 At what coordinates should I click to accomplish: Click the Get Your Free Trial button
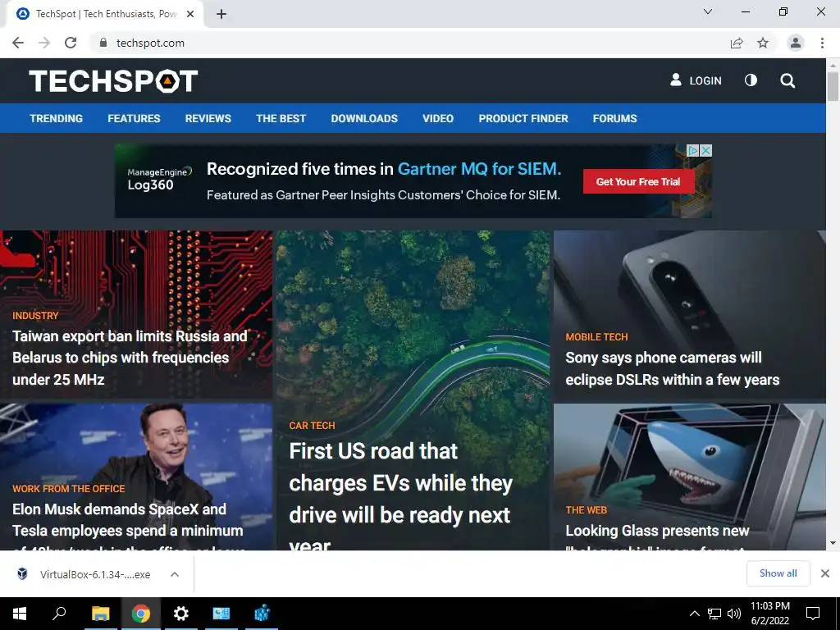[638, 181]
